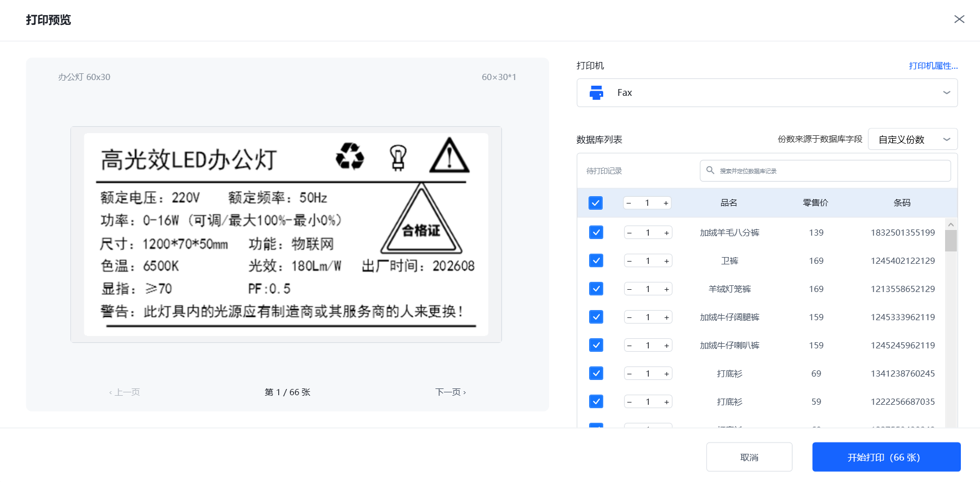Click the record list scrollbar thumb

[951, 241]
